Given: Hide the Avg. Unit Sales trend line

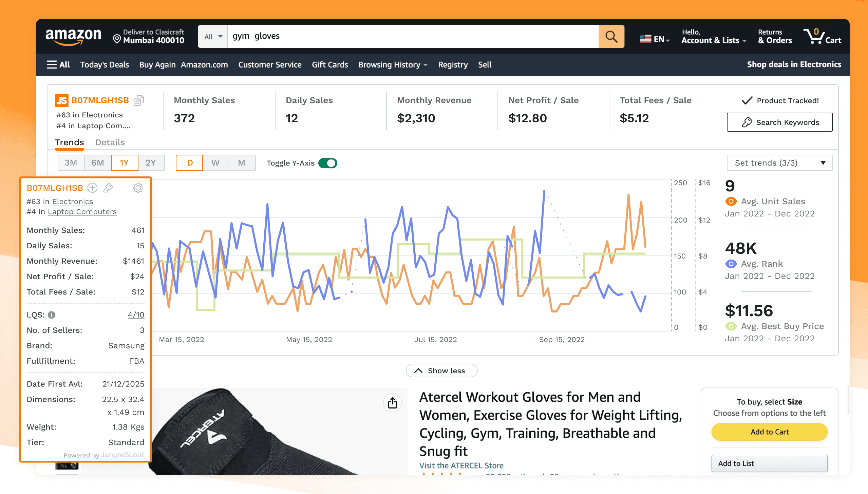Looking at the screenshot, I should [x=731, y=202].
